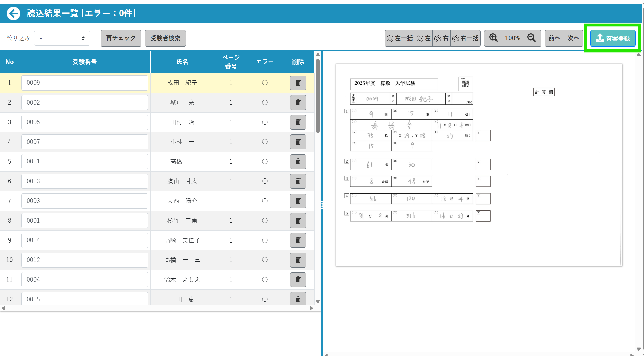
Task: Go to next sheet with 次へ
Action: click(x=573, y=38)
